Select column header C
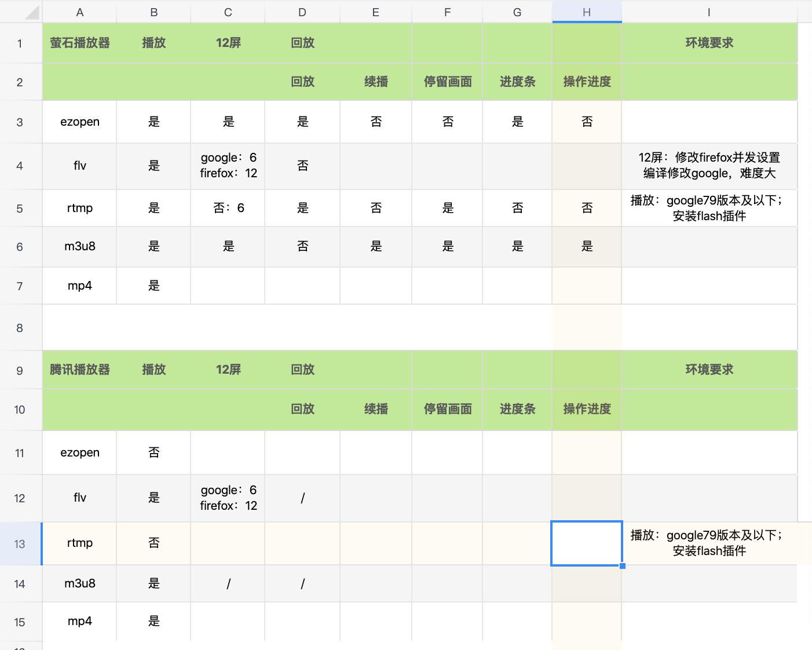The height and width of the screenshot is (650, 812). point(228,12)
